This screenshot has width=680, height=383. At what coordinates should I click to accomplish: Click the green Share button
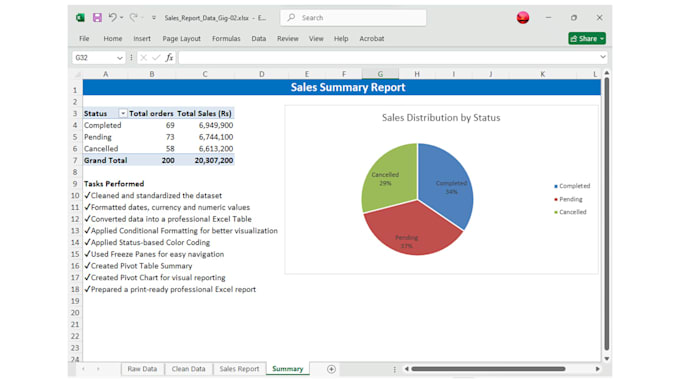[587, 39]
